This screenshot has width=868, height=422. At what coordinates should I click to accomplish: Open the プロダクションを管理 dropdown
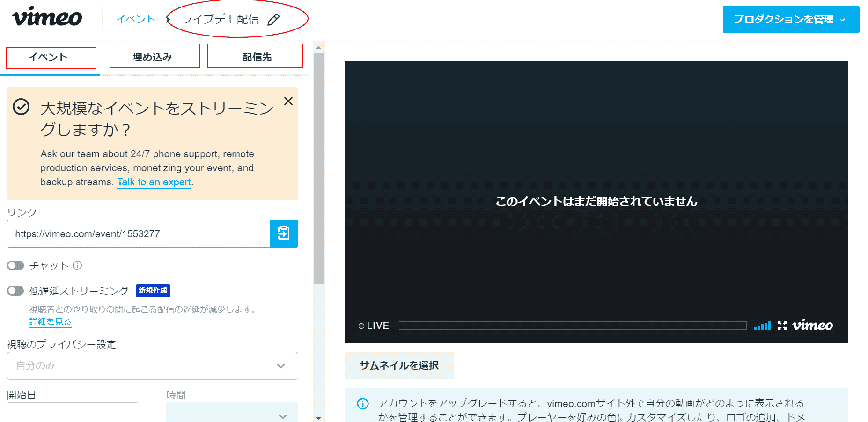point(790,20)
